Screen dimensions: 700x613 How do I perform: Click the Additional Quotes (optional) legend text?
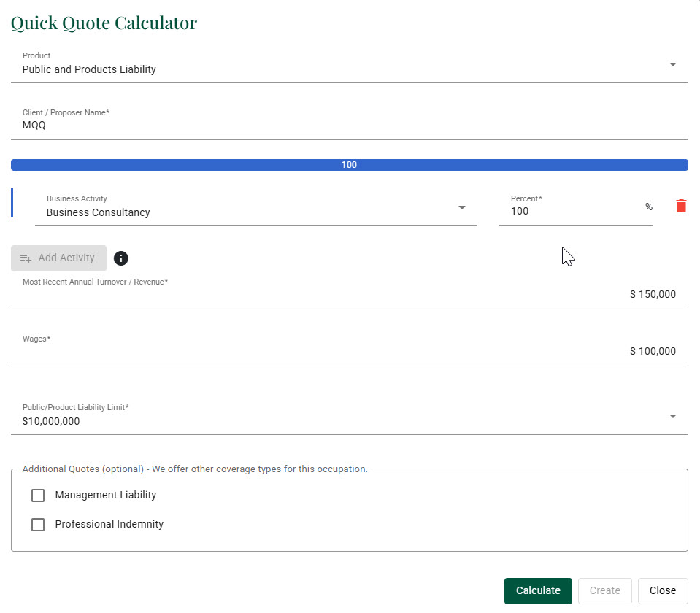pos(195,469)
